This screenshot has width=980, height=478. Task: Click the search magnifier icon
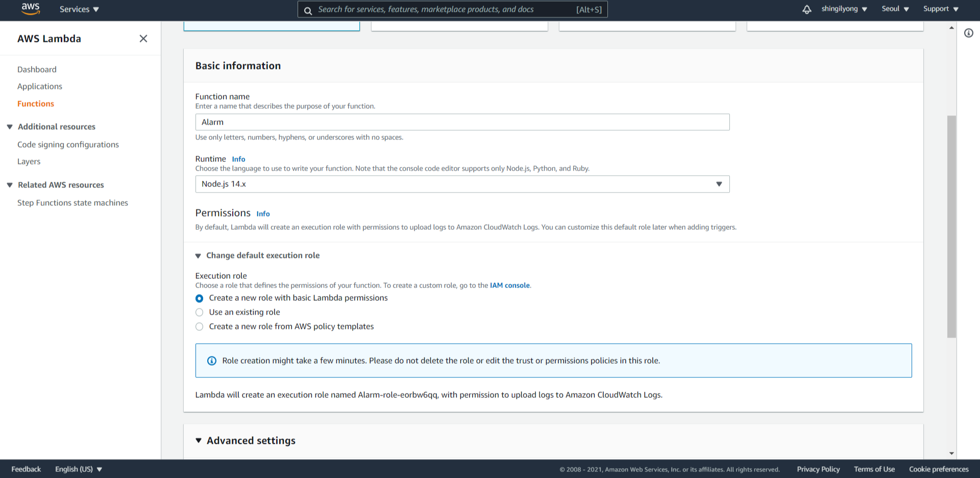point(308,10)
